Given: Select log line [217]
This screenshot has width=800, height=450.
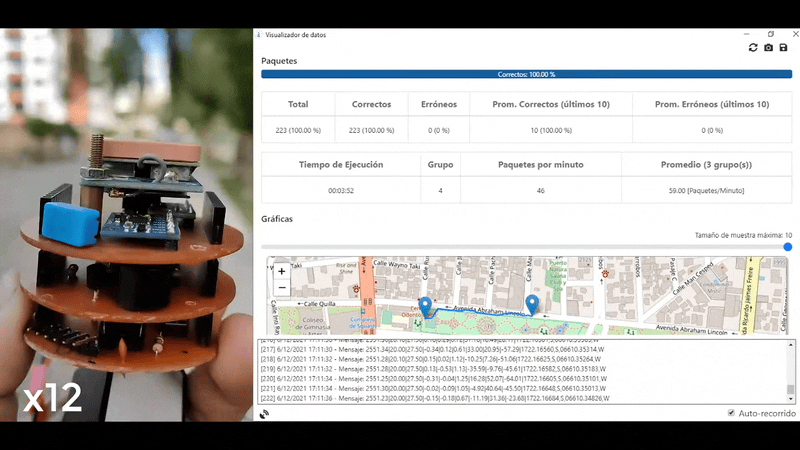Looking at the screenshot, I should (432, 349).
